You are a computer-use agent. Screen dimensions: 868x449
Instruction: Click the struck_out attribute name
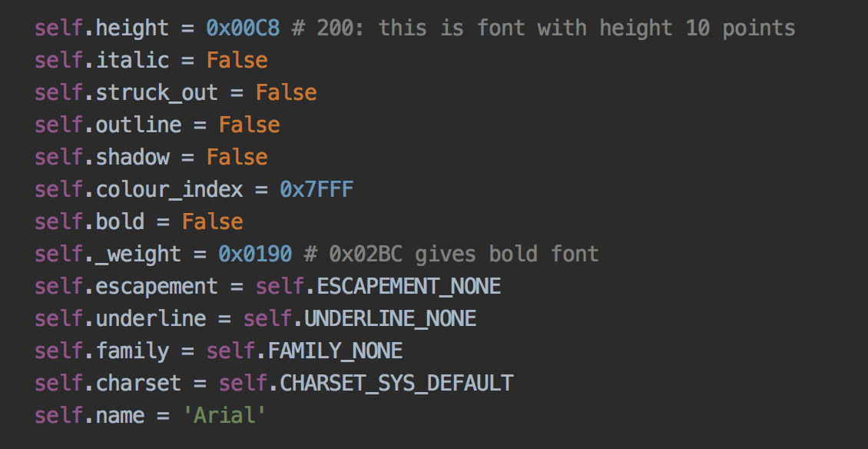(157, 92)
